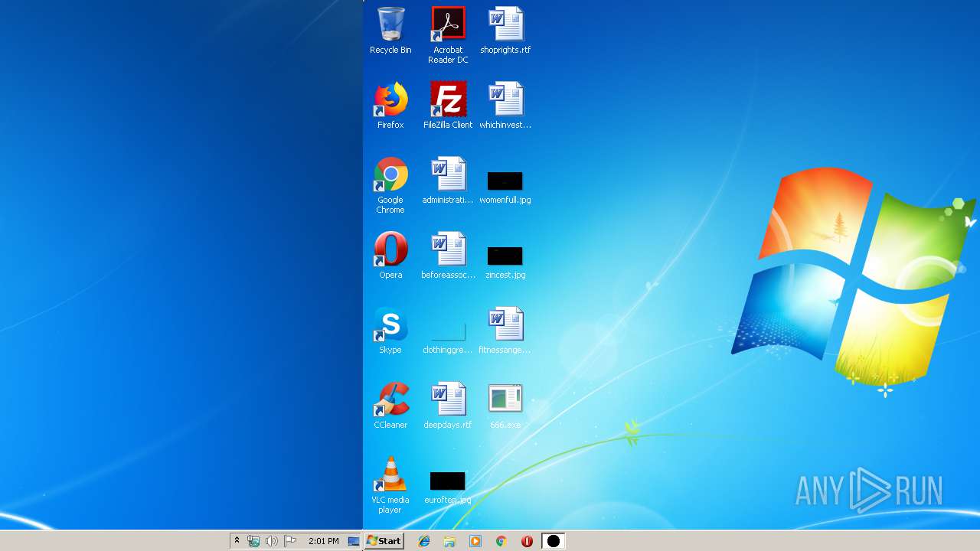Open the network status tray icon
980x551 pixels.
(253, 541)
